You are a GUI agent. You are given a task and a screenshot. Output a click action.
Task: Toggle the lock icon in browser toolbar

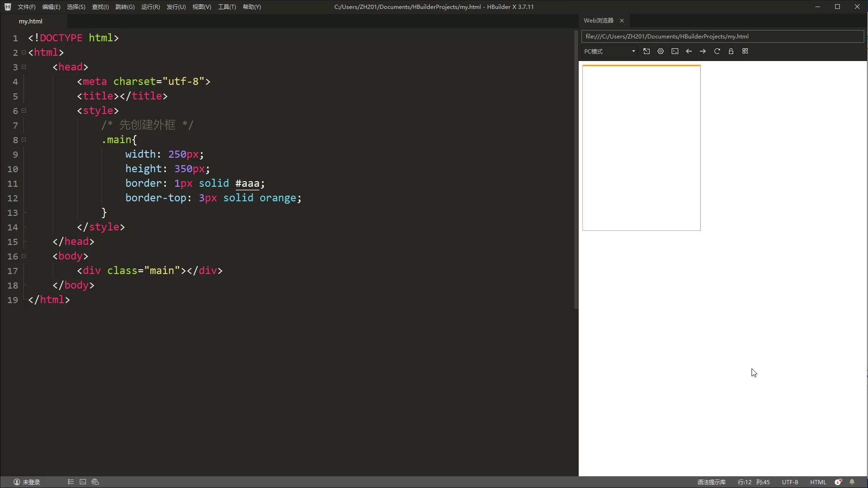(x=731, y=51)
